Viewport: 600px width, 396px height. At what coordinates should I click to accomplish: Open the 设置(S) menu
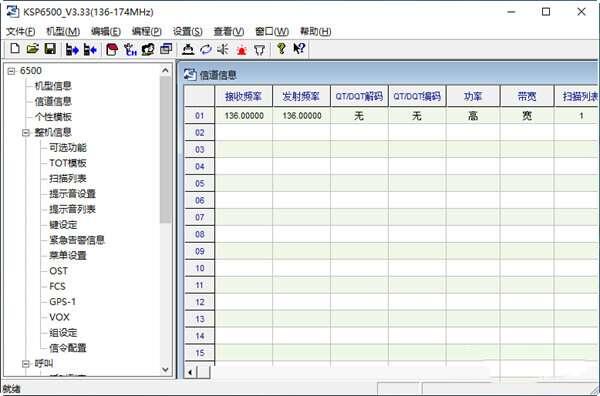188,31
